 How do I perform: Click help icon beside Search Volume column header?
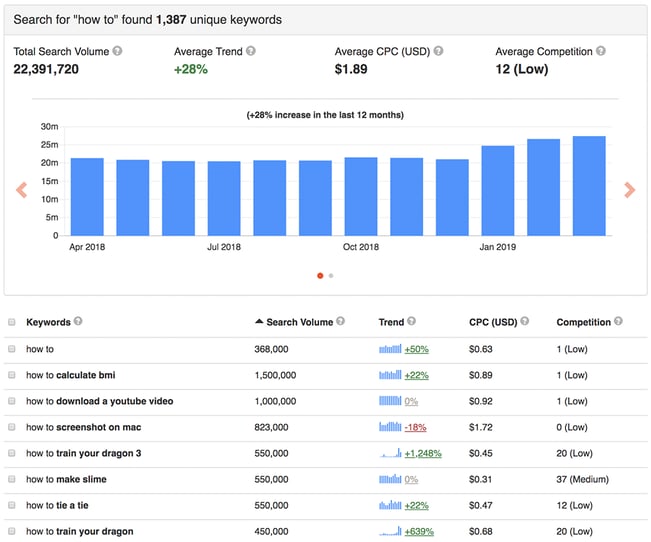point(341,322)
